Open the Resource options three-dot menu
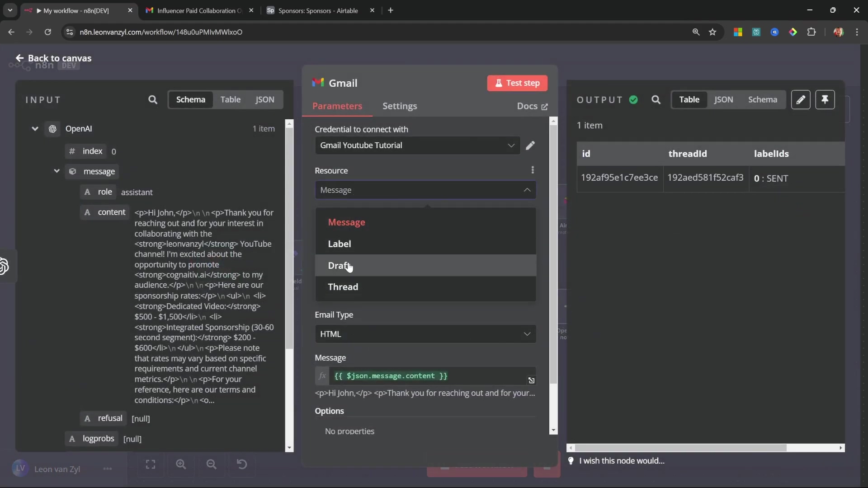Image resolution: width=868 pixels, height=488 pixels. pos(533,170)
